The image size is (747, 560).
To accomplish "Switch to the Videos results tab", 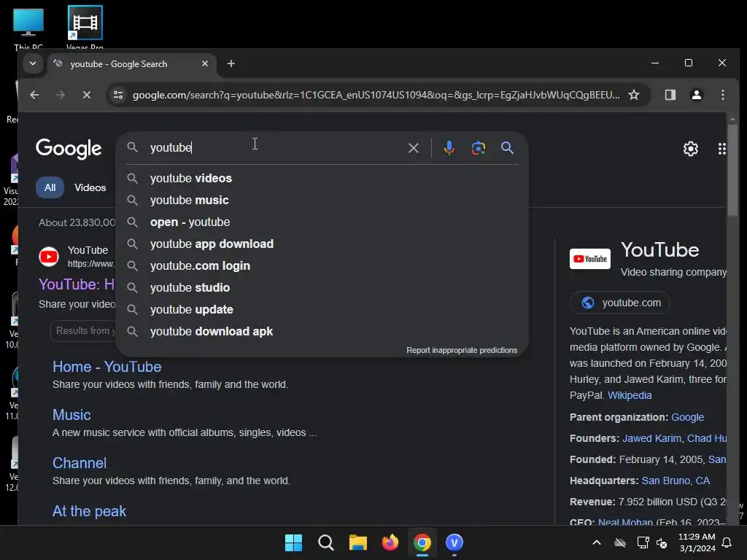I will click(x=90, y=187).
